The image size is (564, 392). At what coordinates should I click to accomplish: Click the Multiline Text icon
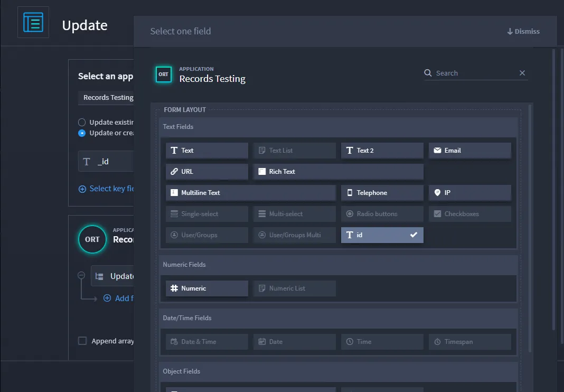coord(174,193)
